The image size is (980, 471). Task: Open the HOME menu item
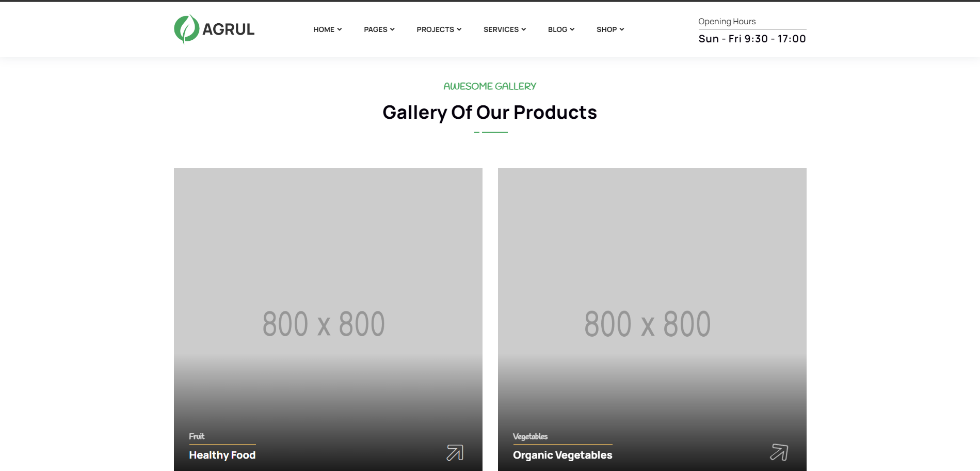[324, 29]
